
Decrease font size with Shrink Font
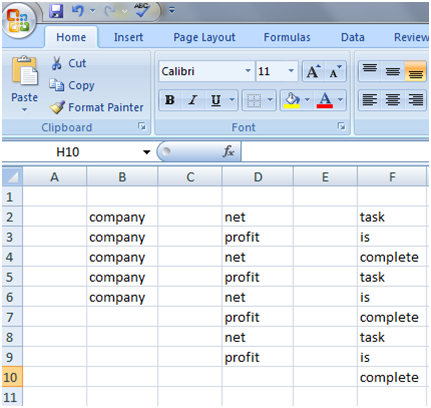(336, 71)
